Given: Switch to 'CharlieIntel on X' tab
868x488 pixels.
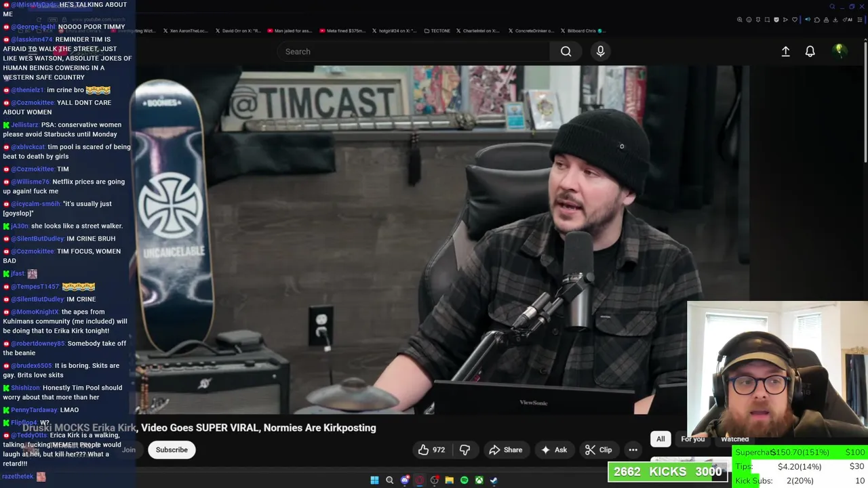Looking at the screenshot, I should point(478,30).
